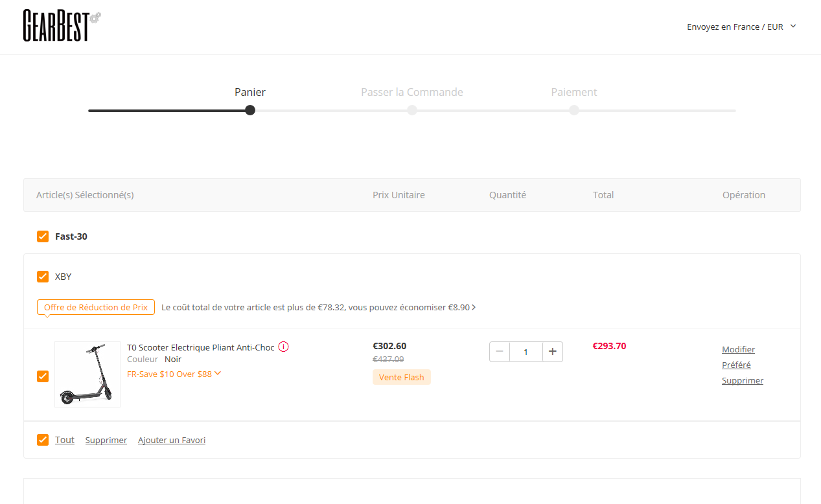
Task: Open the Envoyez en France / EUR dropdown
Action: coord(741,27)
